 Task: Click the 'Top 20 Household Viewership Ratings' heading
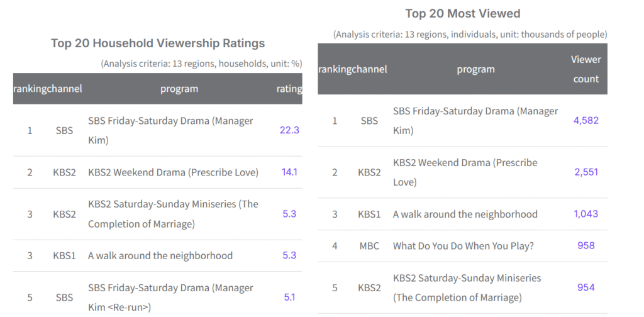click(158, 43)
